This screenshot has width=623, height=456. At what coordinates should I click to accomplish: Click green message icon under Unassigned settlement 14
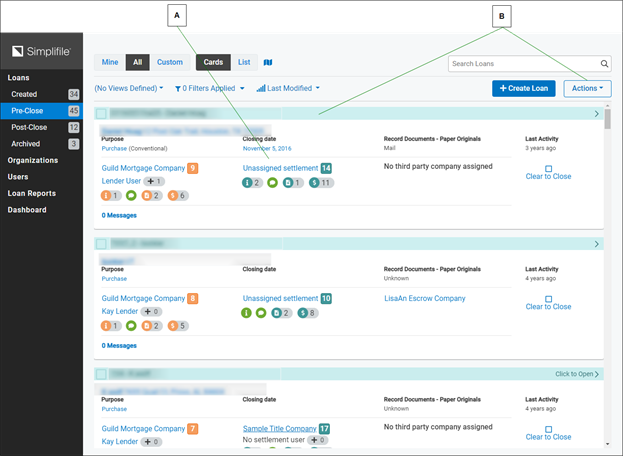coord(272,183)
